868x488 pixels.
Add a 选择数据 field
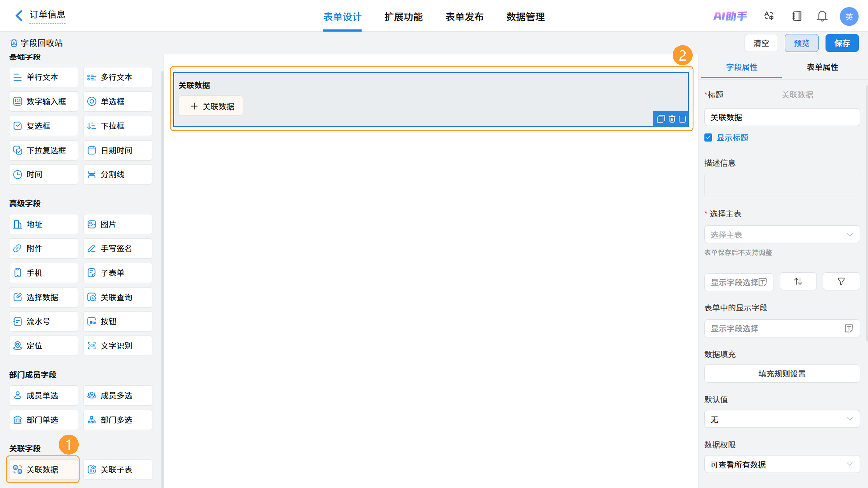pos(43,297)
